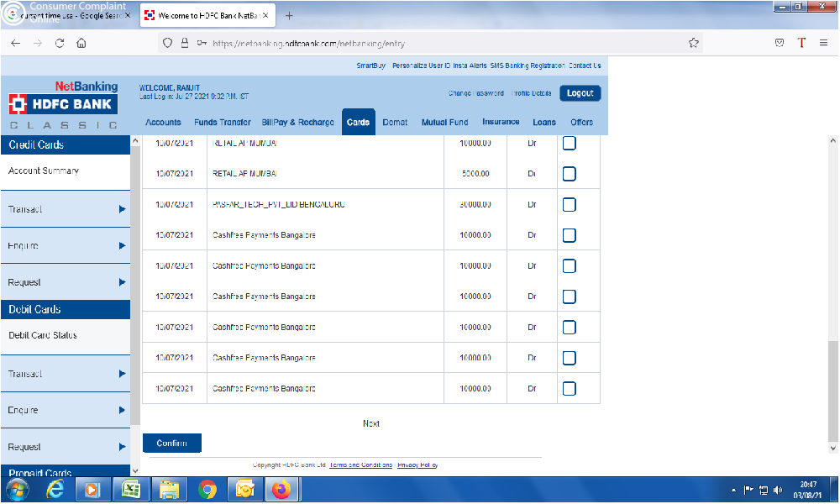Viewport: 840px width, 504px height.
Task: Launch Excel from the taskbar
Action: (x=131, y=489)
